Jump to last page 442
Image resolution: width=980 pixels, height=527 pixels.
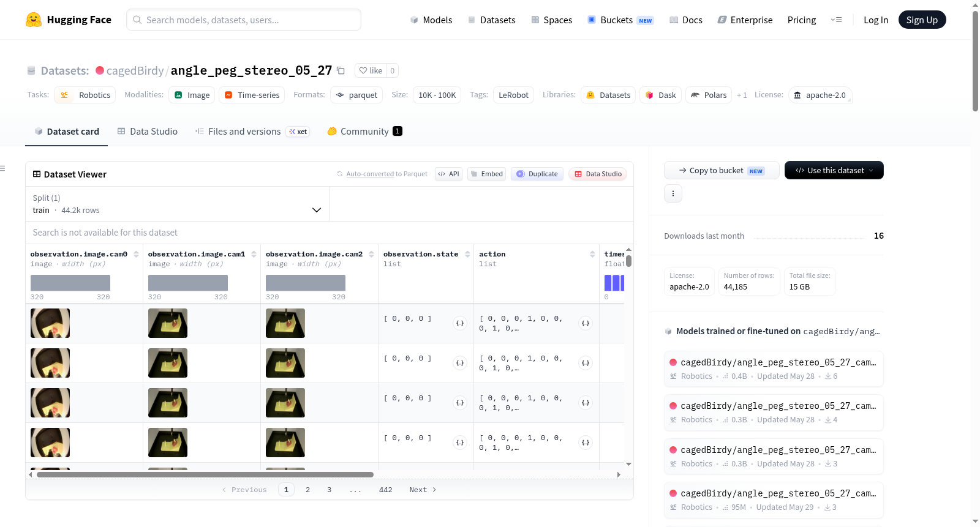coord(386,490)
